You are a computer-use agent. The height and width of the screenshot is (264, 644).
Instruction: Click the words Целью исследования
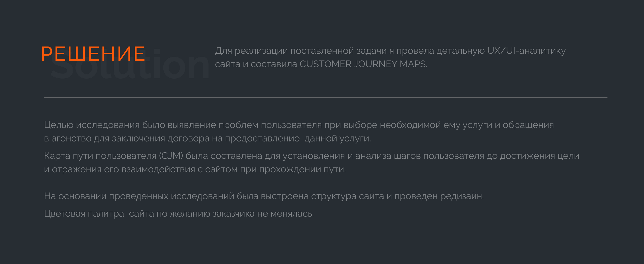(x=92, y=125)
